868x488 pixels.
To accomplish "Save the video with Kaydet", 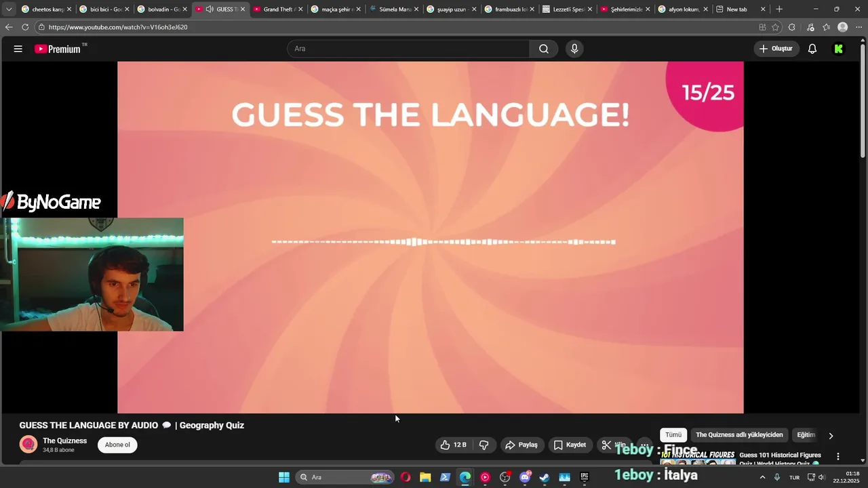I will (570, 445).
